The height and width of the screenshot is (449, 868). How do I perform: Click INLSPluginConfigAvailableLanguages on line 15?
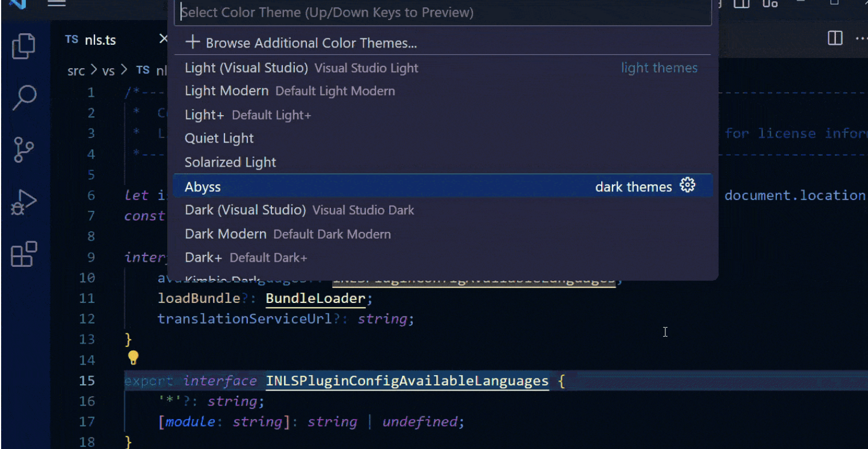[407, 381]
